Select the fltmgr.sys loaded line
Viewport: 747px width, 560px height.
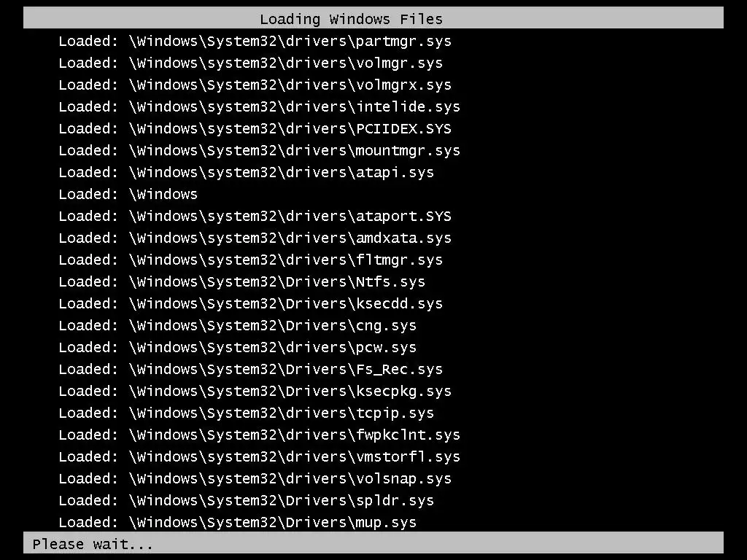[251, 260]
